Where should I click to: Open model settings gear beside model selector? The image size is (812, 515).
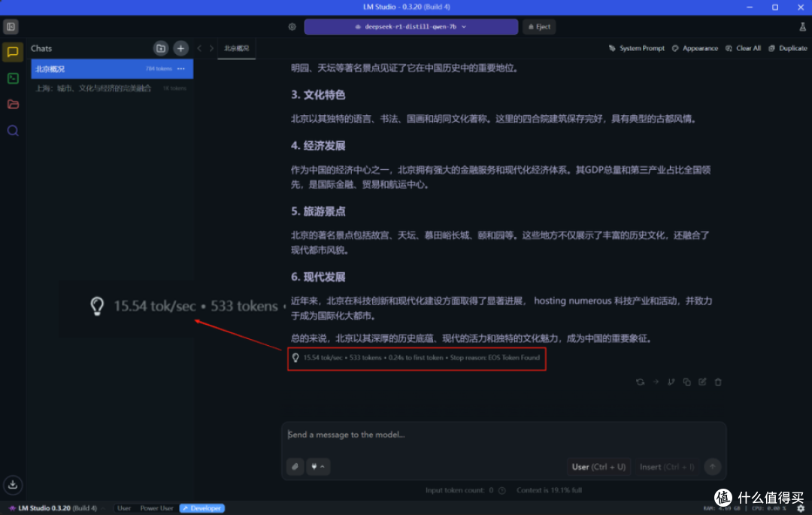(292, 27)
